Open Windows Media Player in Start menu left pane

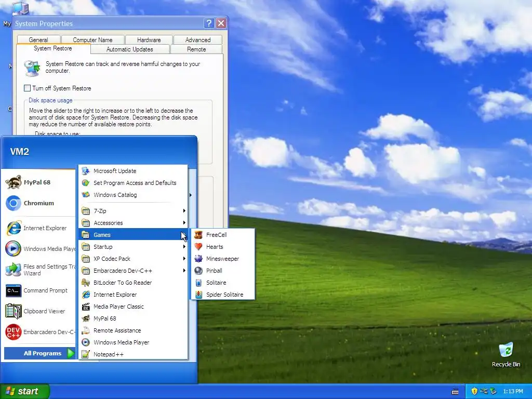pyautogui.click(x=39, y=249)
